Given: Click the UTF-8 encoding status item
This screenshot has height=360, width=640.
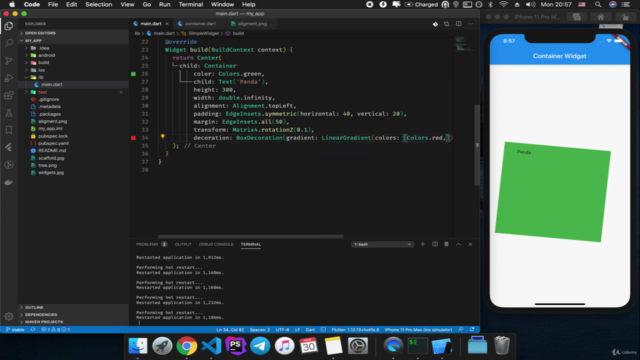Looking at the screenshot, I should [282, 329].
